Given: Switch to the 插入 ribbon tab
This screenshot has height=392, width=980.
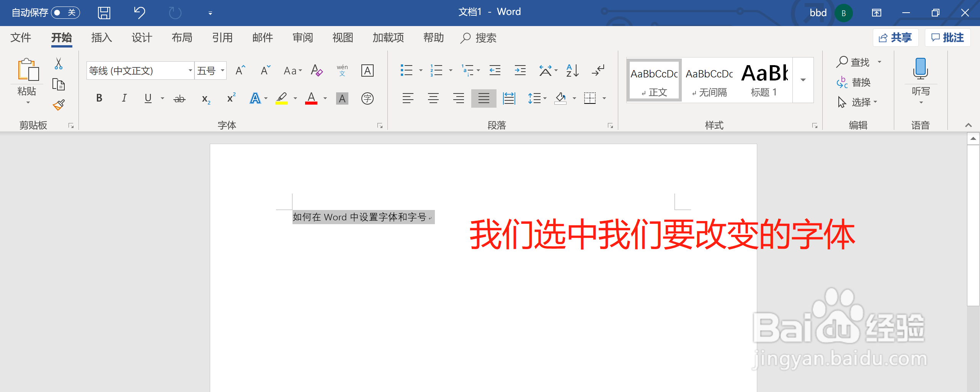Looking at the screenshot, I should pos(101,38).
